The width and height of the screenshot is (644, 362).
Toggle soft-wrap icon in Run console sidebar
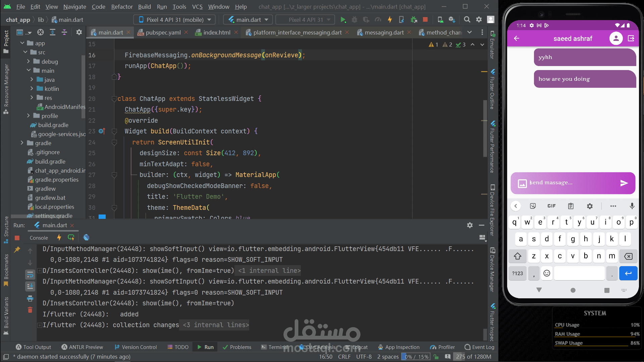click(30, 275)
